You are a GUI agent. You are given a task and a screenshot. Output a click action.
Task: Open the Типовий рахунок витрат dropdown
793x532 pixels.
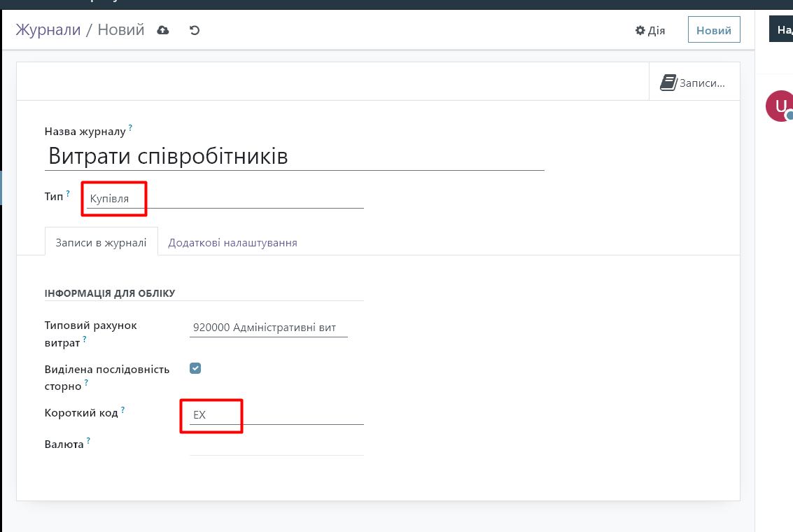coord(268,328)
